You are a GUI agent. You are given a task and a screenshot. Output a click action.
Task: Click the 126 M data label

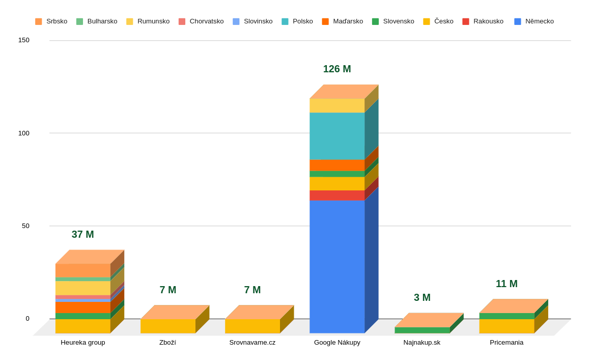[x=337, y=69]
